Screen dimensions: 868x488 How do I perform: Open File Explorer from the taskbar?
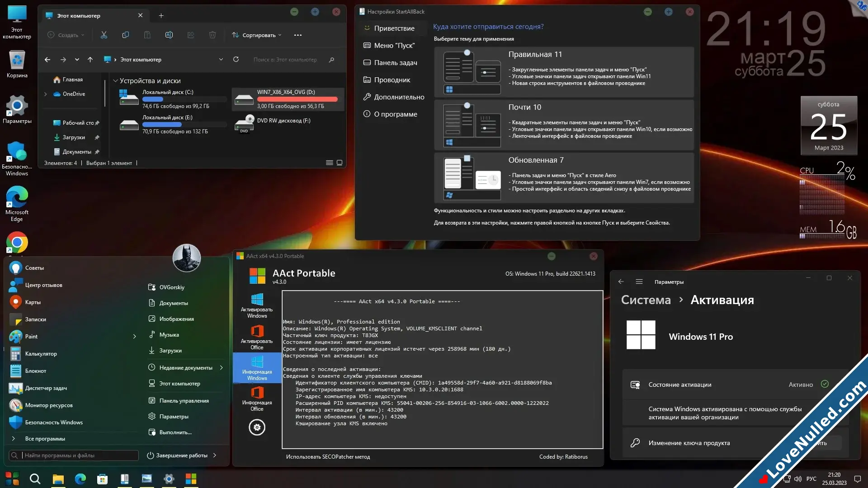click(x=58, y=479)
